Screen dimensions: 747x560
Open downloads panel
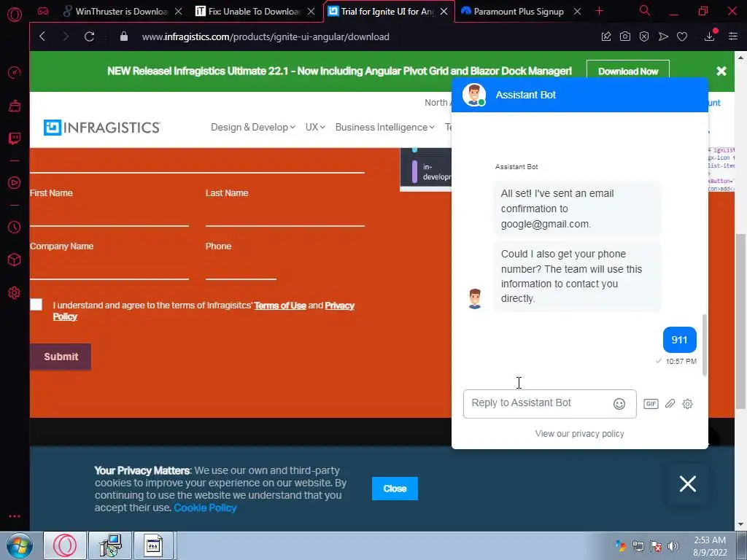(x=709, y=36)
